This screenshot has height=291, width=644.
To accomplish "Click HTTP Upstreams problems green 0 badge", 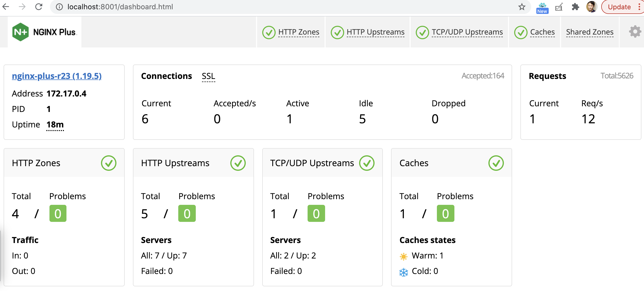I will 187,214.
